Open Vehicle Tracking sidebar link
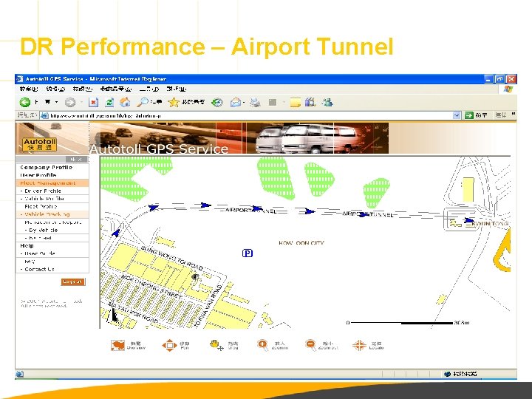Viewport: 532px width, 399px height. click(x=47, y=214)
